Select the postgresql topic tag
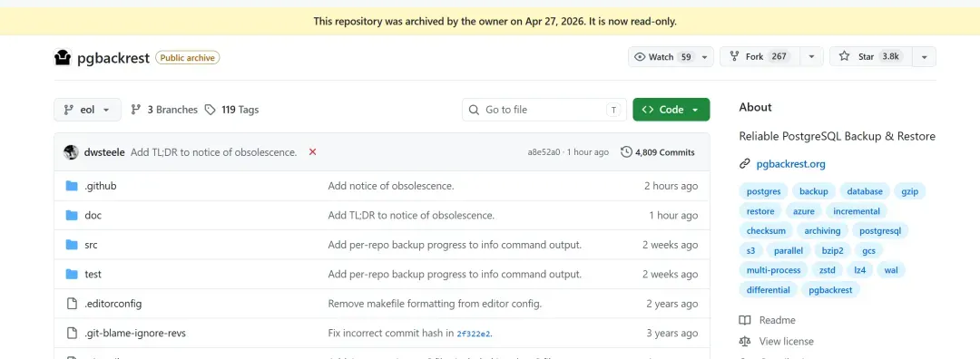980x359 pixels. click(880, 231)
